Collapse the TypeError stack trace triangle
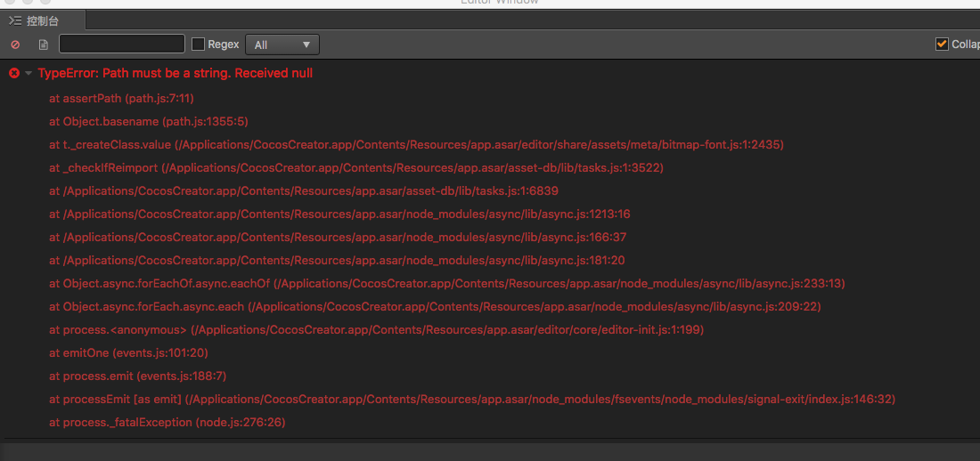Image resolution: width=980 pixels, height=461 pixels. [x=29, y=73]
